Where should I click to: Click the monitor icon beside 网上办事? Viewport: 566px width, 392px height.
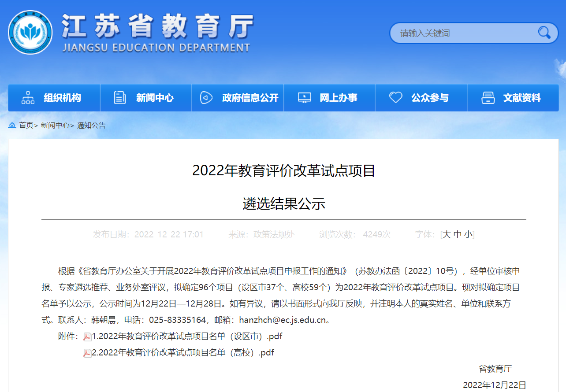(304, 98)
